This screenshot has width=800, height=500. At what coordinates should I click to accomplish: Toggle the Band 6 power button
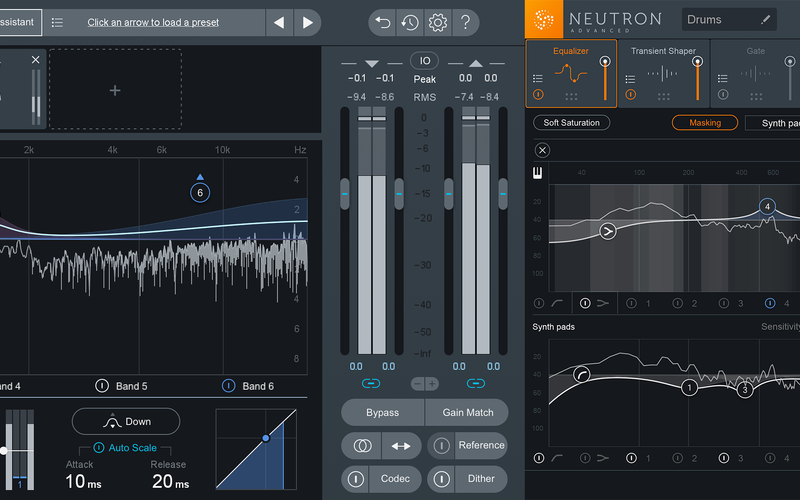tap(229, 386)
